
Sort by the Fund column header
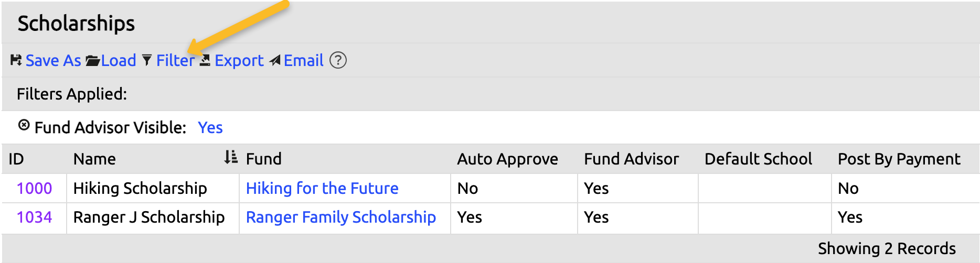click(x=263, y=159)
